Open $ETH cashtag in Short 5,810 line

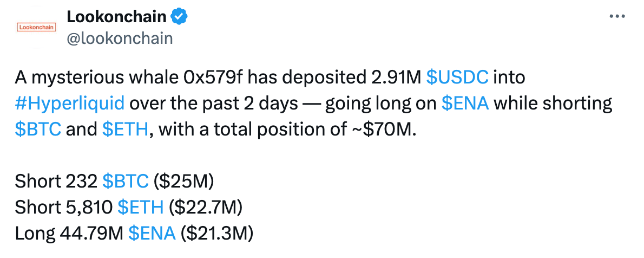[141, 207]
